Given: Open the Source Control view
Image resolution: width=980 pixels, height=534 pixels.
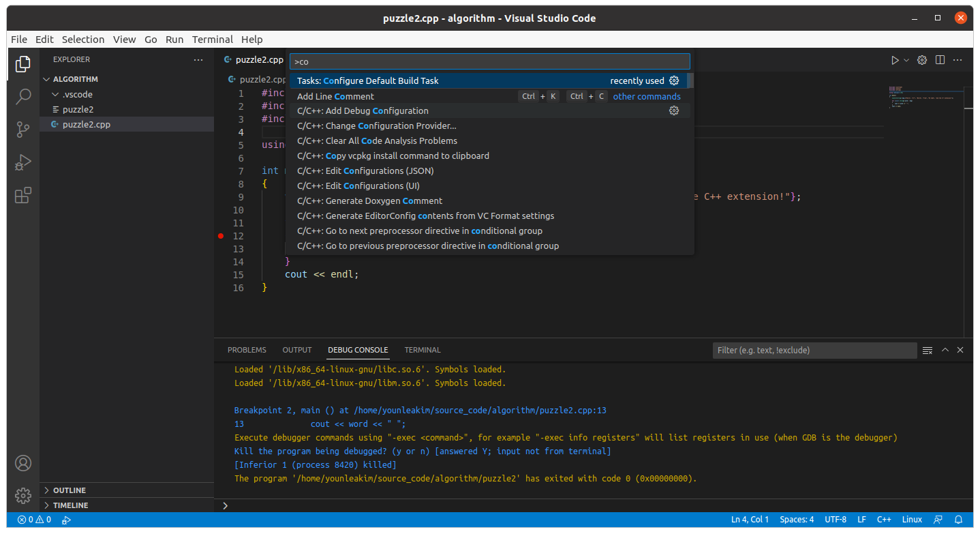Looking at the screenshot, I should 23,130.
